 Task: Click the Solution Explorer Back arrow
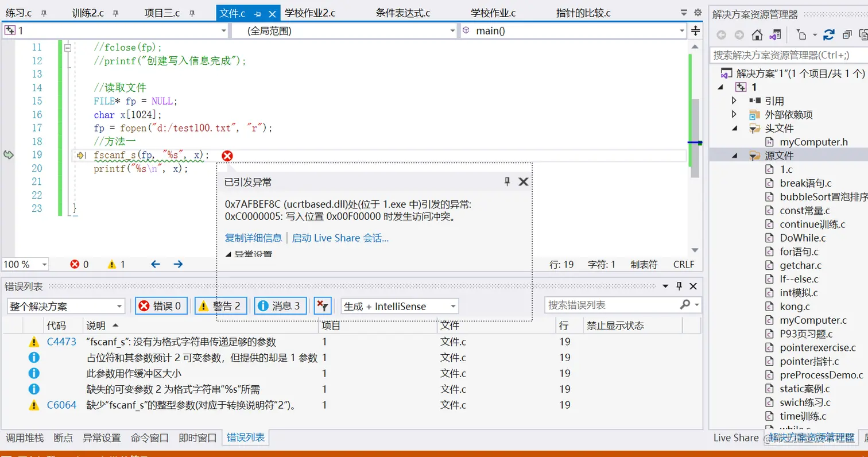click(x=722, y=35)
